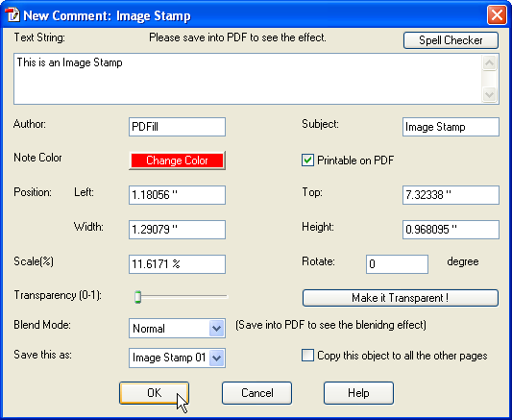Click the Rotate degree field
Screen dimensions: 512x420
pyautogui.click(x=397, y=264)
